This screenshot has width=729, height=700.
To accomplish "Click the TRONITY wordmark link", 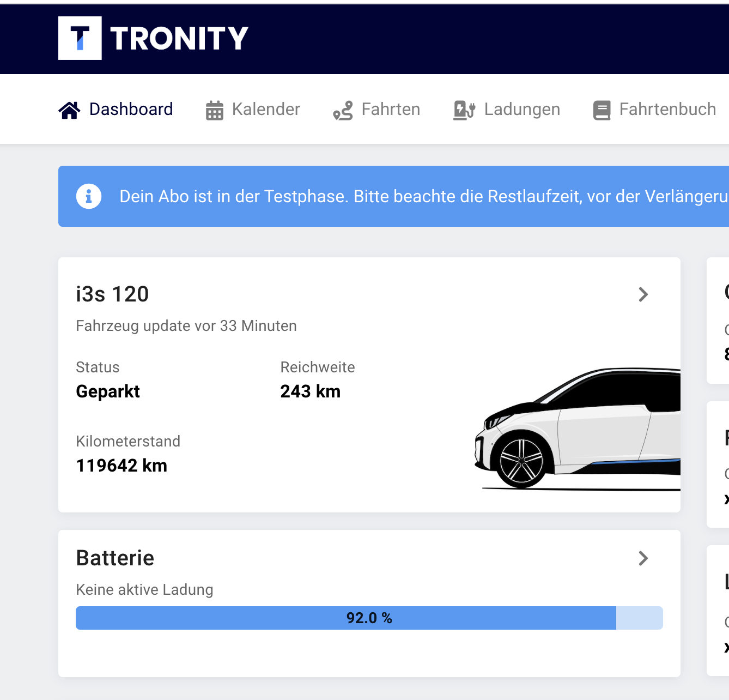I will [179, 38].
